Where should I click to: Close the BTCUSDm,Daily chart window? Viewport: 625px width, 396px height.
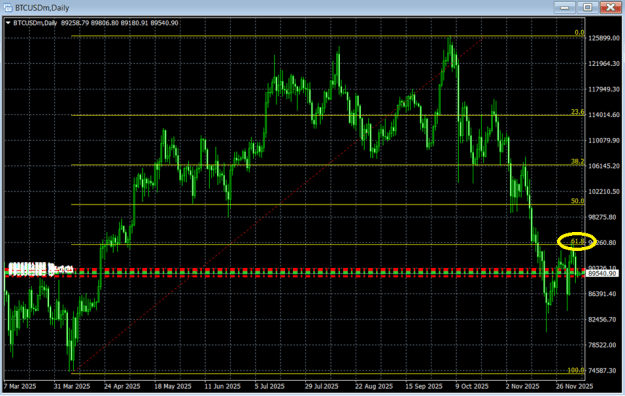point(610,7)
